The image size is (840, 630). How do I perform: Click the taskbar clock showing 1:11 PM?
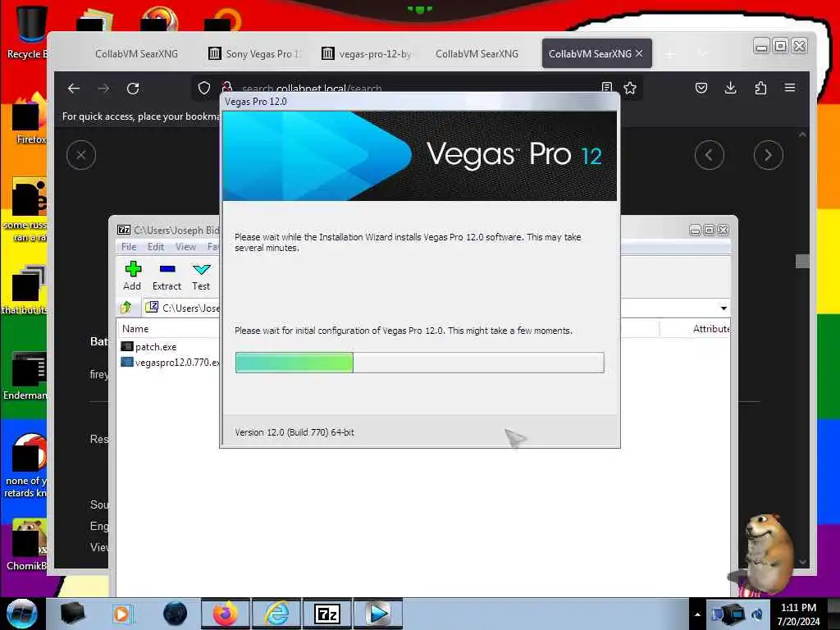pos(798,614)
